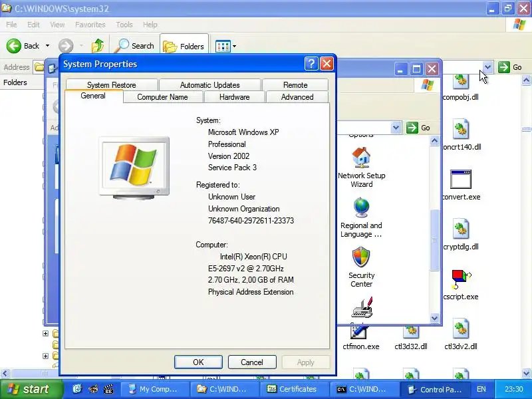The image size is (532, 399).
Task: Click the EN language indicator
Action: pyautogui.click(x=481, y=389)
